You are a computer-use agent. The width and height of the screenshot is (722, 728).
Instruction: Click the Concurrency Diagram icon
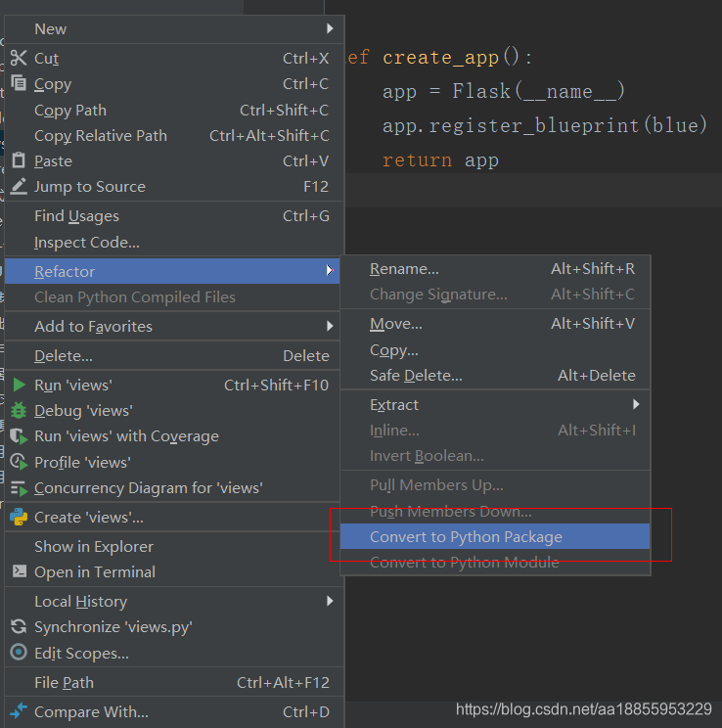(19, 488)
